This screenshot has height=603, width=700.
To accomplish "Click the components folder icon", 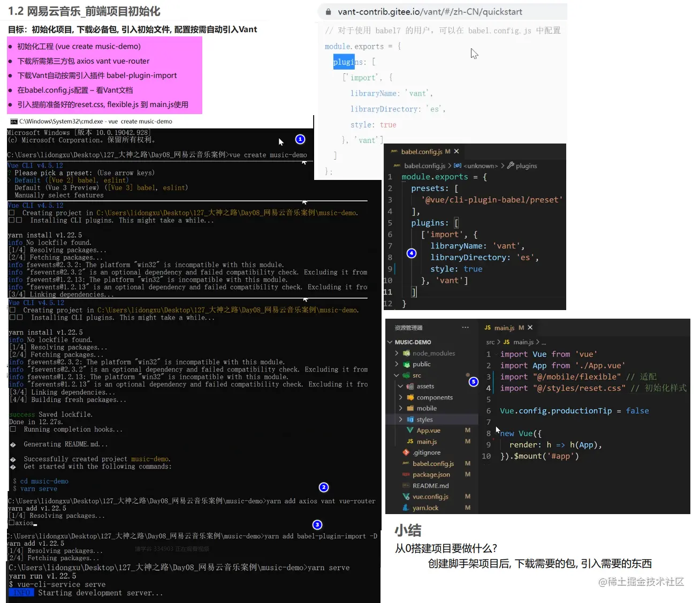I will coord(410,397).
